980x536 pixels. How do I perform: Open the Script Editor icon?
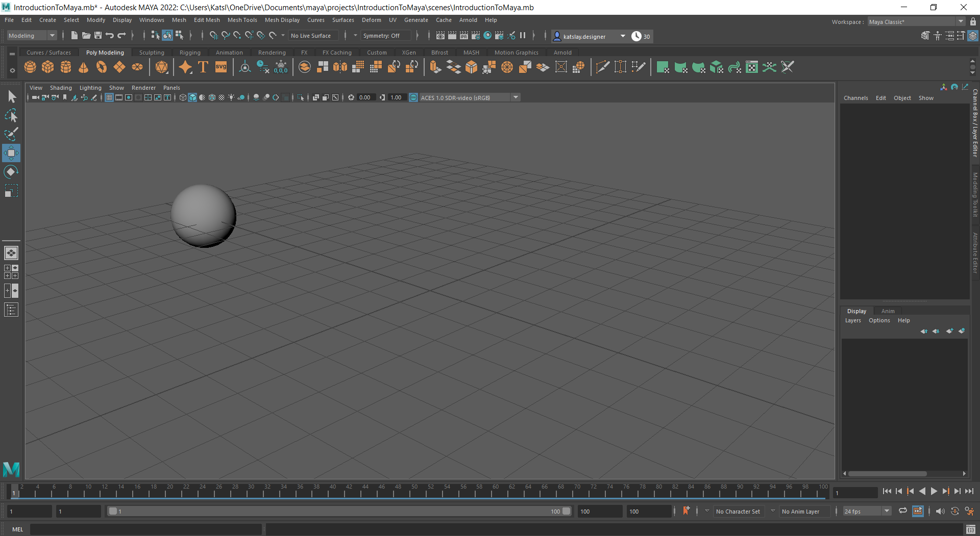(971, 529)
